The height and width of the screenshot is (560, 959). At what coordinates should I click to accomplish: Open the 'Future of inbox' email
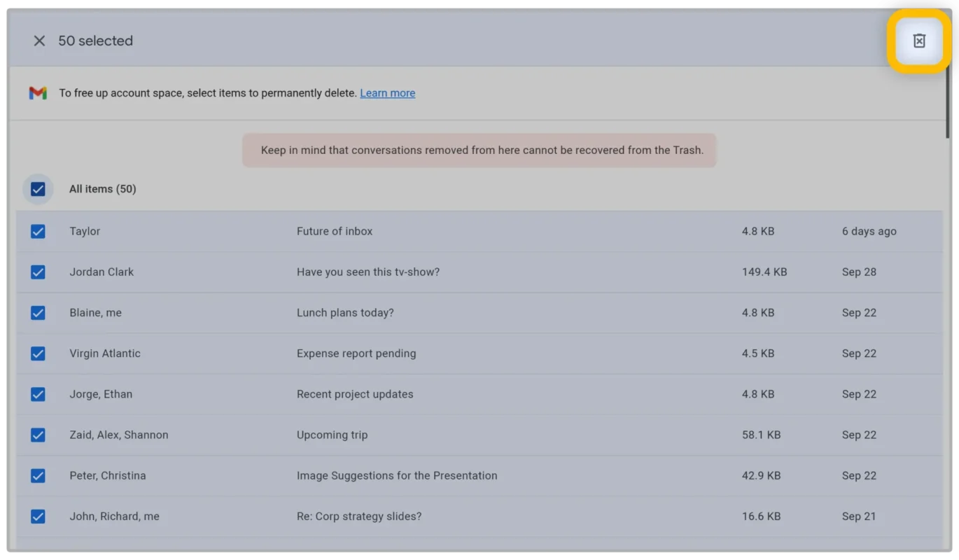335,232
